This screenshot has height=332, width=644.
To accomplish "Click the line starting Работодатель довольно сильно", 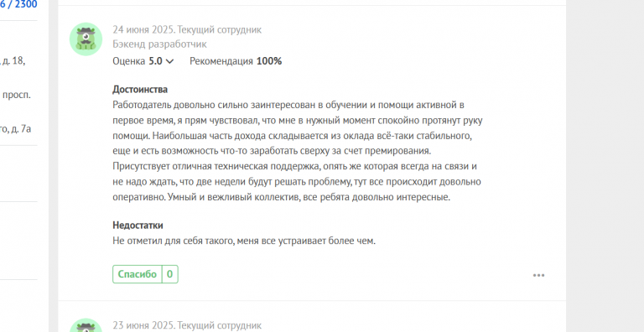I will pos(288,105).
